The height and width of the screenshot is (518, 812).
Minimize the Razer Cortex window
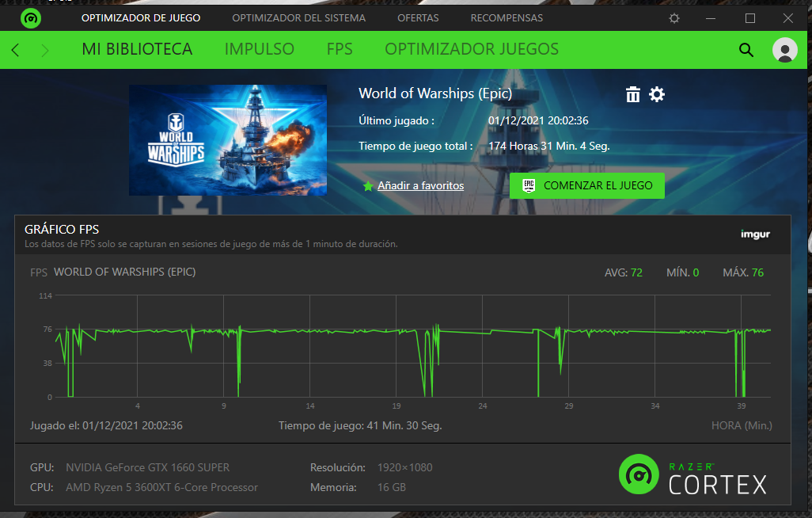click(711, 18)
